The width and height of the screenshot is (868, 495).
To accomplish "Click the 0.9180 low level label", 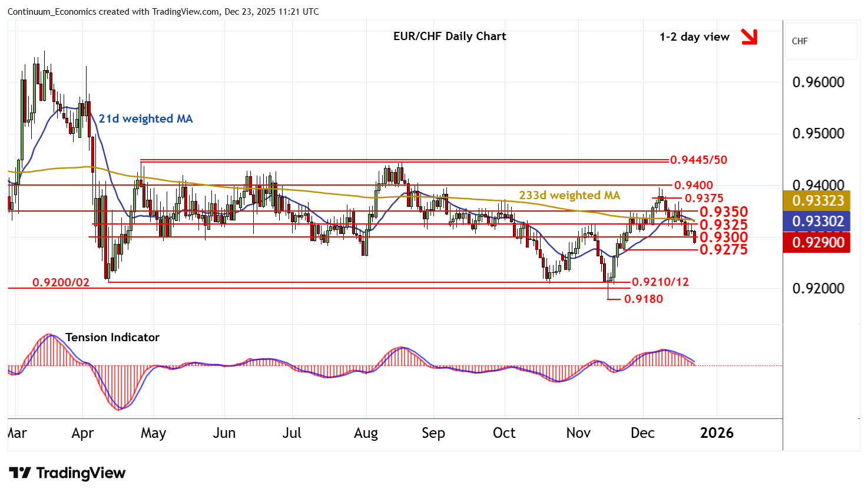I will 643,299.
